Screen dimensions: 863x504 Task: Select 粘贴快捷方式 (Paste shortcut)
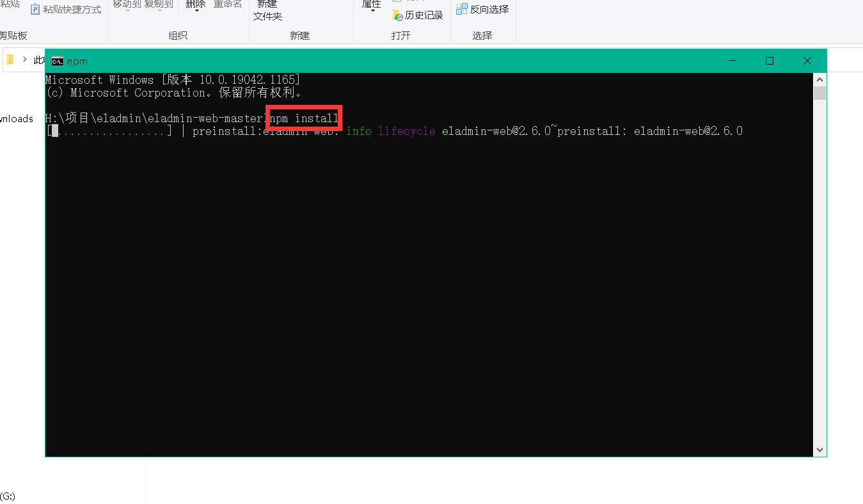coord(66,9)
